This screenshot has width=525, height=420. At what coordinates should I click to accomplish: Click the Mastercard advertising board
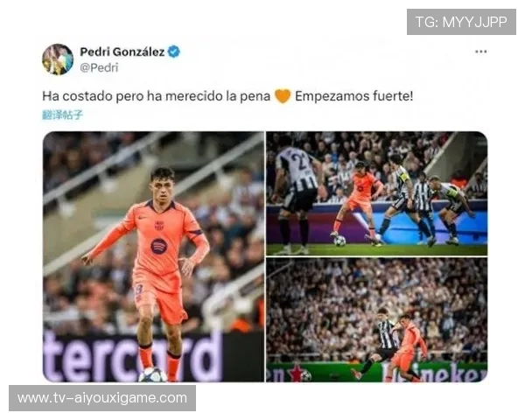coord(134,356)
